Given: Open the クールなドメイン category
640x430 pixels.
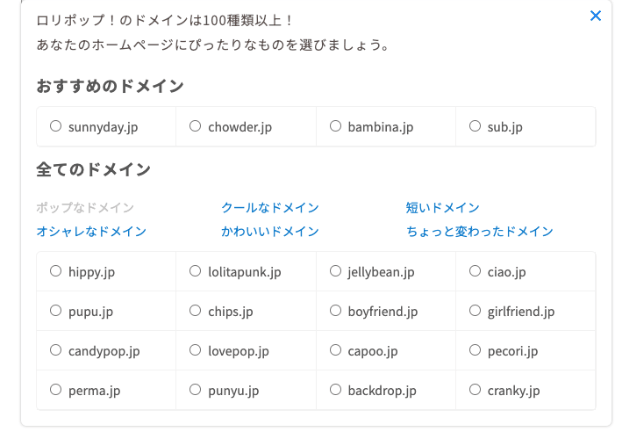Looking at the screenshot, I should (270, 208).
